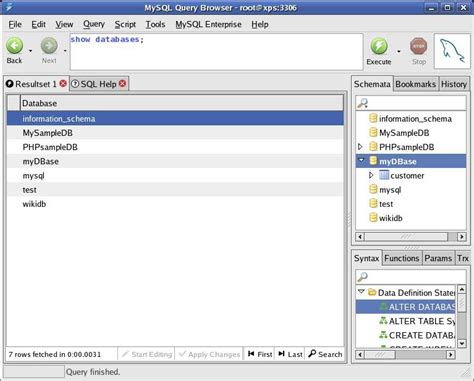Switch to the Params tab
Image resolution: width=474 pixels, height=381 pixels.
[438, 258]
